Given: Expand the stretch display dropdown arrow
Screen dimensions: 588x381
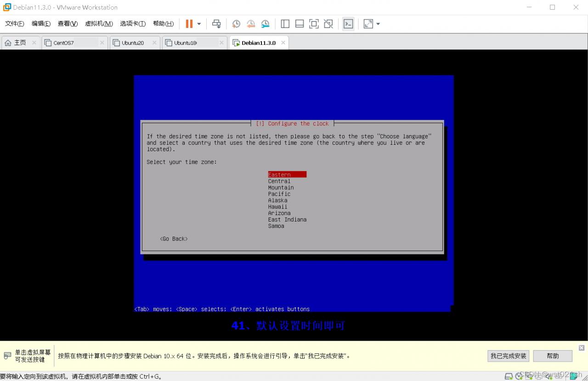Looking at the screenshot, I should 378,24.
